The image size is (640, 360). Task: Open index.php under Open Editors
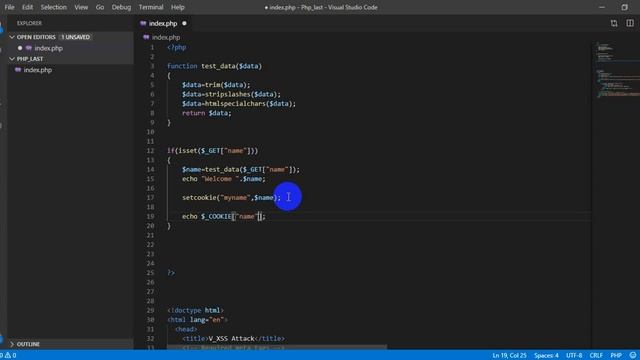49,48
